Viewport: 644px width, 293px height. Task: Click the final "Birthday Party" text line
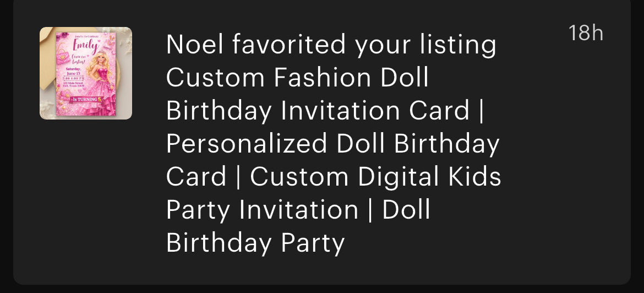click(x=255, y=243)
